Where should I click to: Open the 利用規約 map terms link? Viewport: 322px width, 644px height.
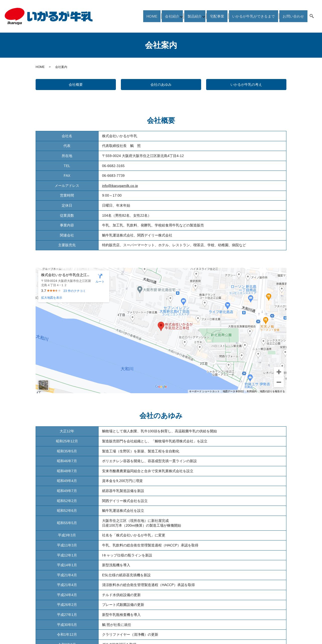252,391
